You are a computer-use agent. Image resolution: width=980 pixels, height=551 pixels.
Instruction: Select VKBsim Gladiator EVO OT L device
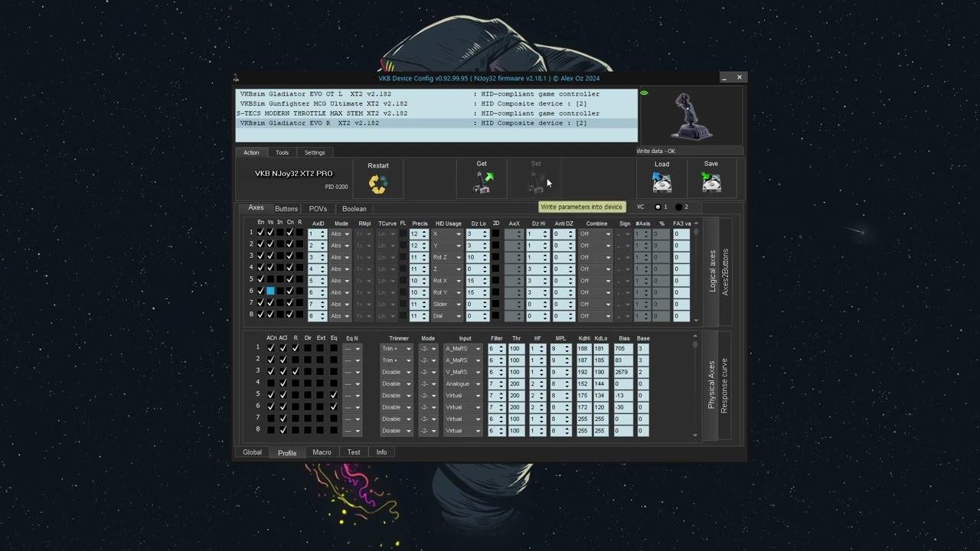[x=436, y=94]
